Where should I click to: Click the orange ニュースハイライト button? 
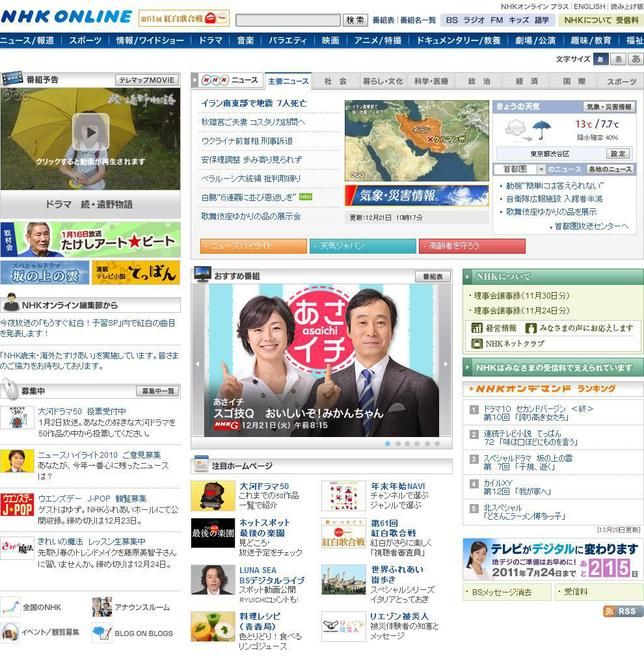click(x=253, y=246)
